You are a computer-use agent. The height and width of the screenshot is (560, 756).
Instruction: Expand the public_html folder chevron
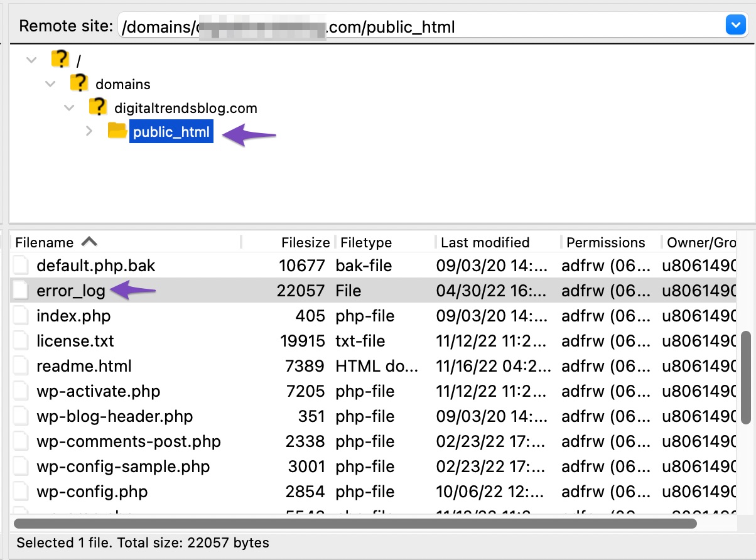[89, 131]
